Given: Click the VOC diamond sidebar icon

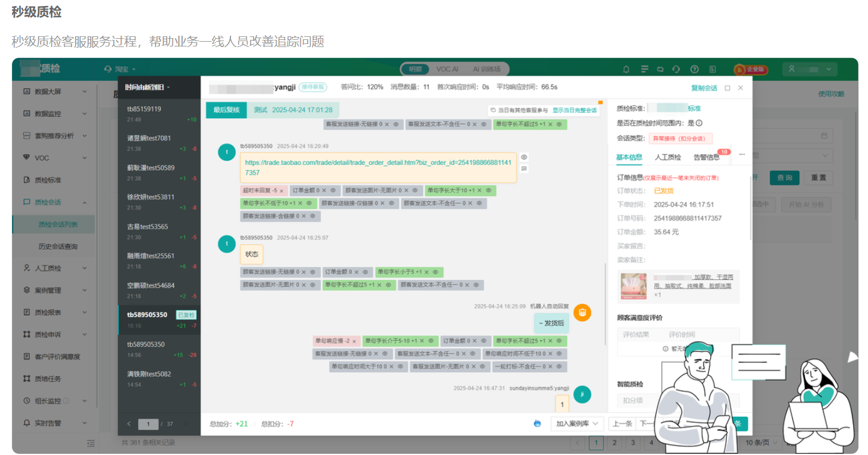Looking at the screenshot, I should [26, 158].
